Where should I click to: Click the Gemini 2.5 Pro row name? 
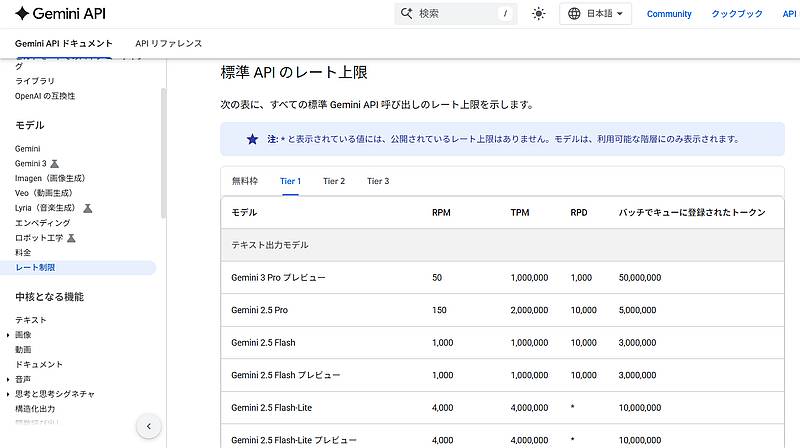[x=259, y=310]
